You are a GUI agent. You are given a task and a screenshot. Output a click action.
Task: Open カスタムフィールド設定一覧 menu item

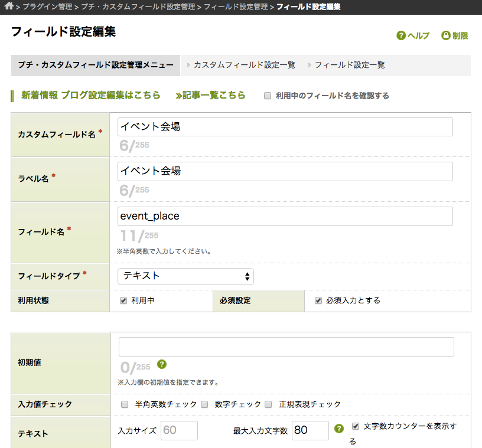(x=244, y=65)
